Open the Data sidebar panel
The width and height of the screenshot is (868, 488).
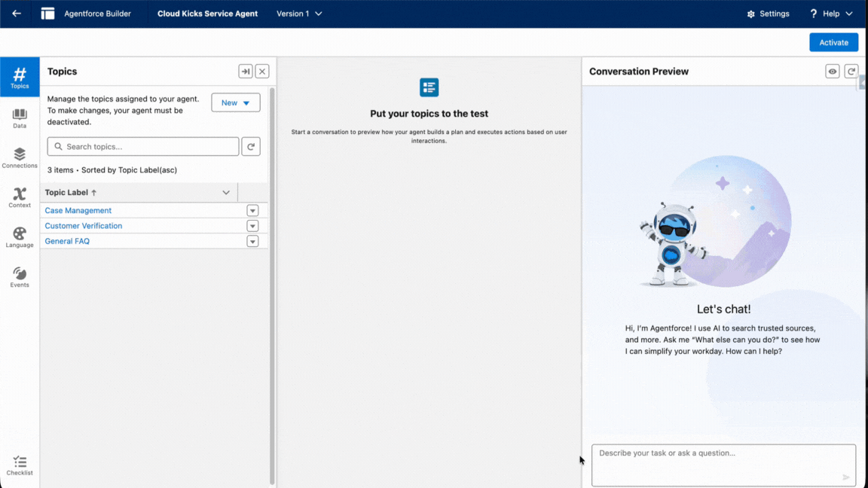pos(20,117)
